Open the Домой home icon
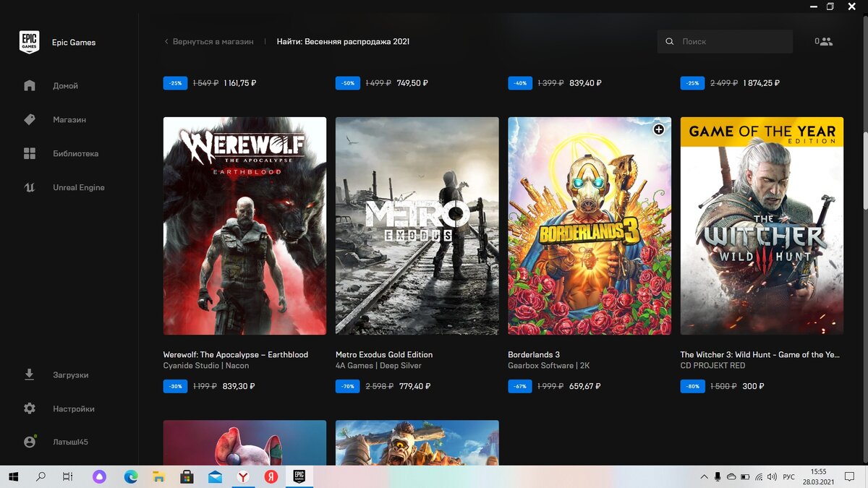The height and width of the screenshot is (488, 868). 30,85
